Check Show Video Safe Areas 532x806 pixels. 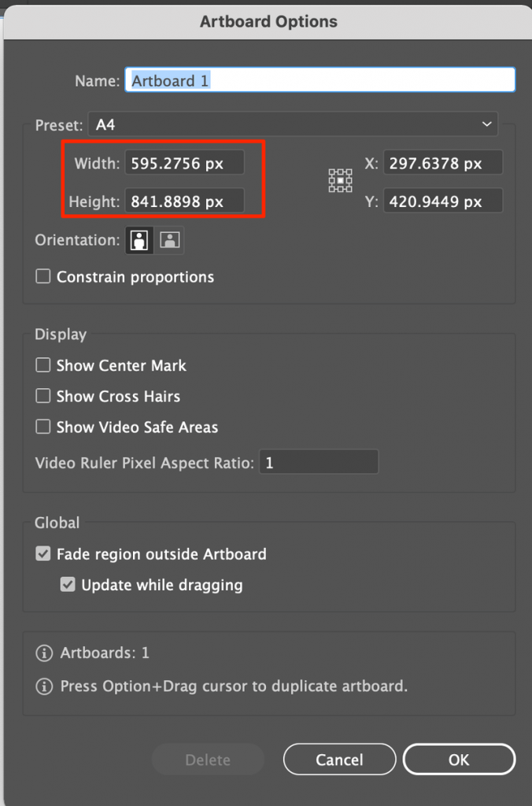[x=43, y=427]
